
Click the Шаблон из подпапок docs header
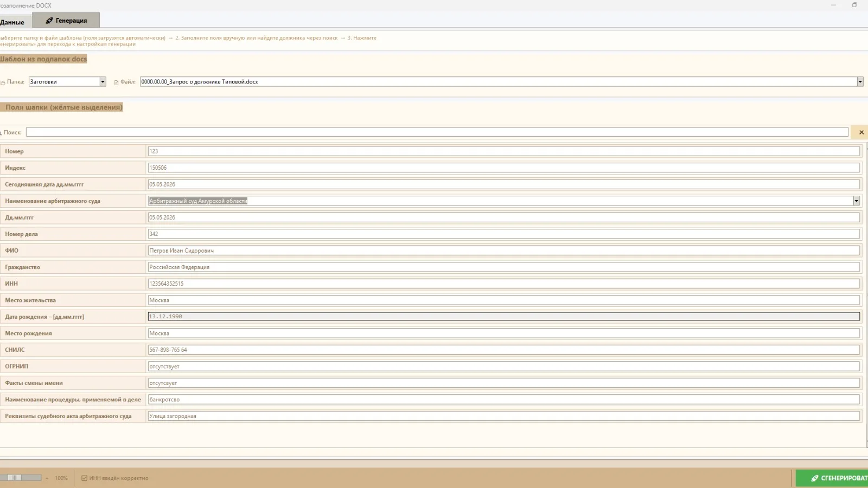(x=43, y=59)
